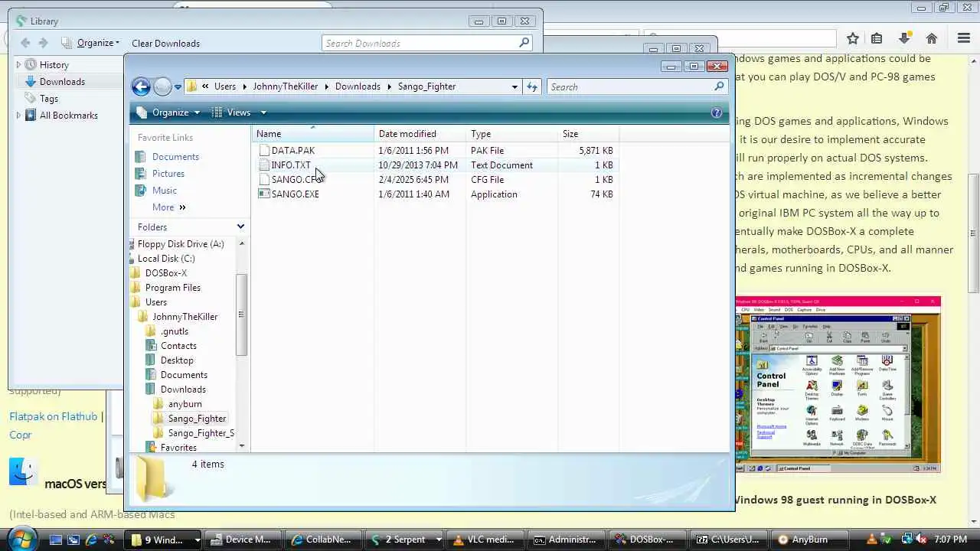The height and width of the screenshot is (551, 980).
Task: Sort files by the Type column
Action: tap(511, 134)
